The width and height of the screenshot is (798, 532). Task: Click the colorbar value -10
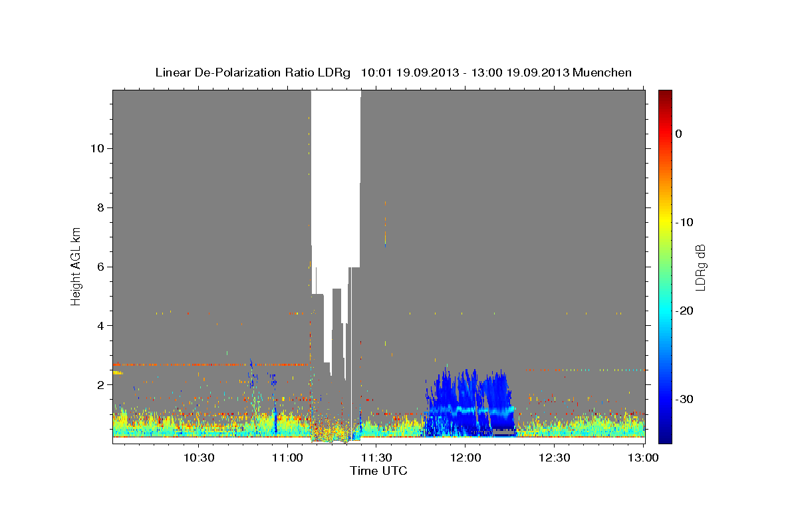click(x=685, y=222)
